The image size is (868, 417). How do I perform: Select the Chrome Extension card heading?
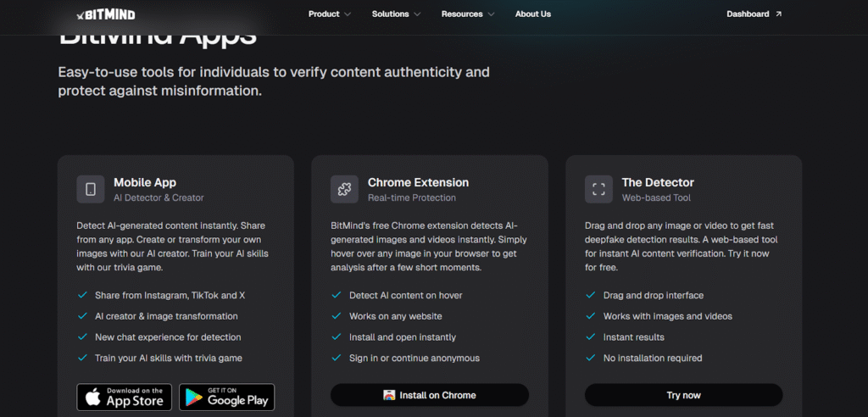[x=418, y=182]
